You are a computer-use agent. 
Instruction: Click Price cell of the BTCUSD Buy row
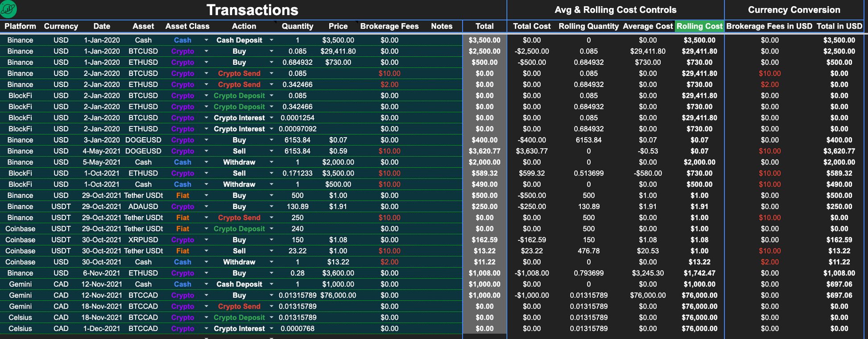tap(338, 51)
